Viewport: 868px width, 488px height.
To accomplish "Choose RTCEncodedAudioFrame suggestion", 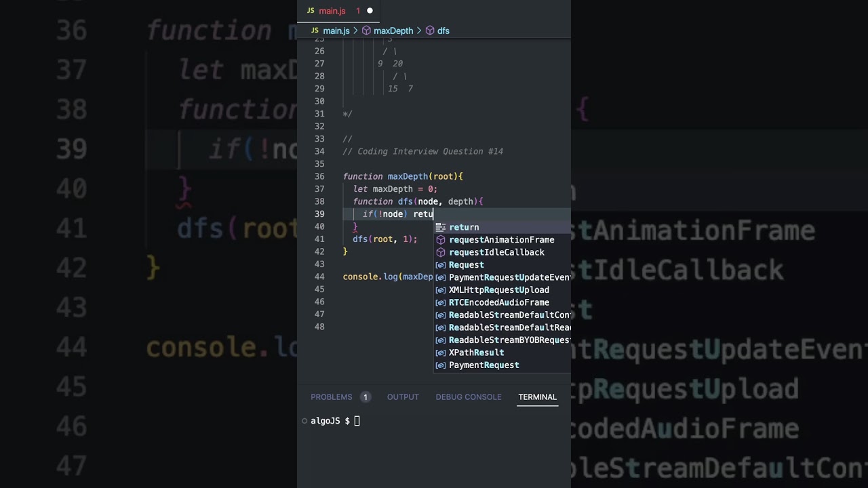I will pyautogui.click(x=502, y=302).
